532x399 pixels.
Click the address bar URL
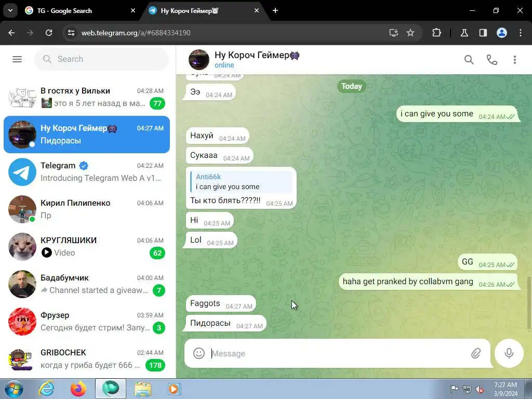[x=136, y=33]
